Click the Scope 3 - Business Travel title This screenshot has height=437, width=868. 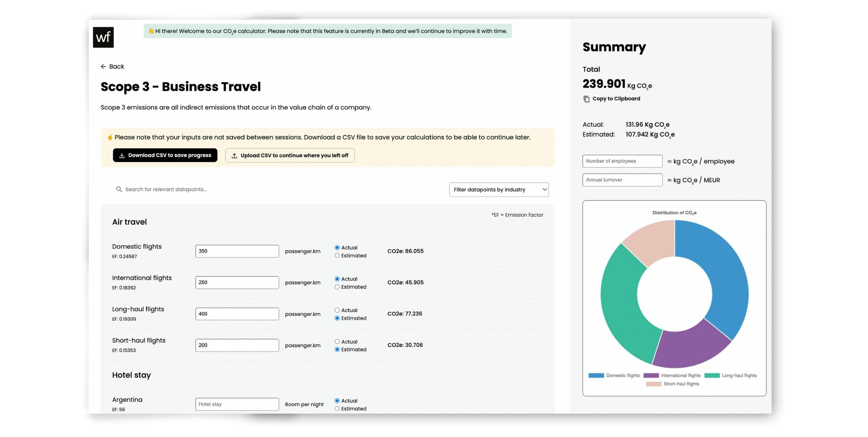coord(181,86)
